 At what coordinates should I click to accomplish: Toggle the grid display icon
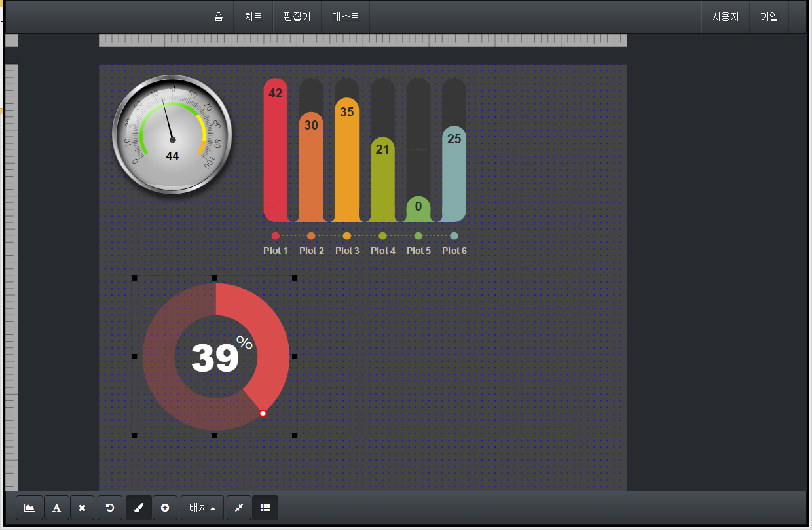click(265, 508)
